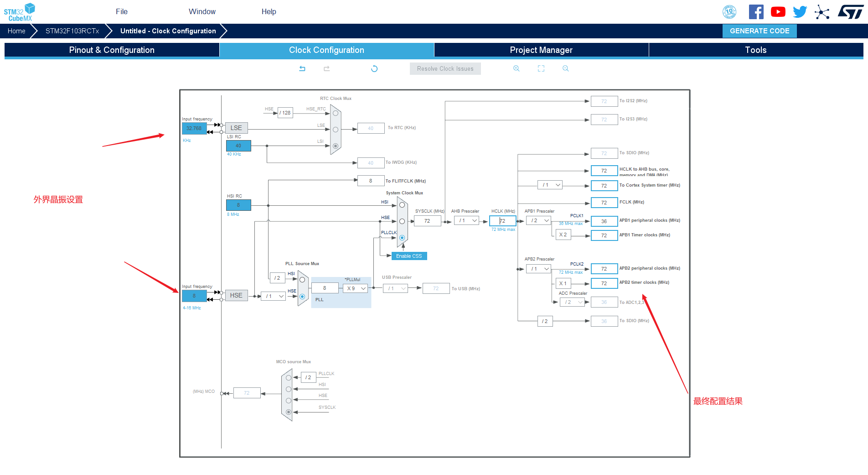Open the USB Prescaler dropdown

coord(395,288)
